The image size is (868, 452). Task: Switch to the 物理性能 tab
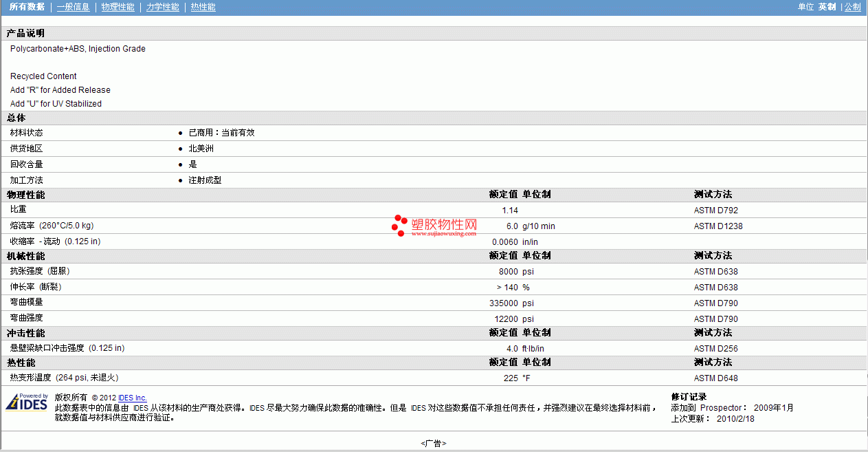tap(118, 7)
